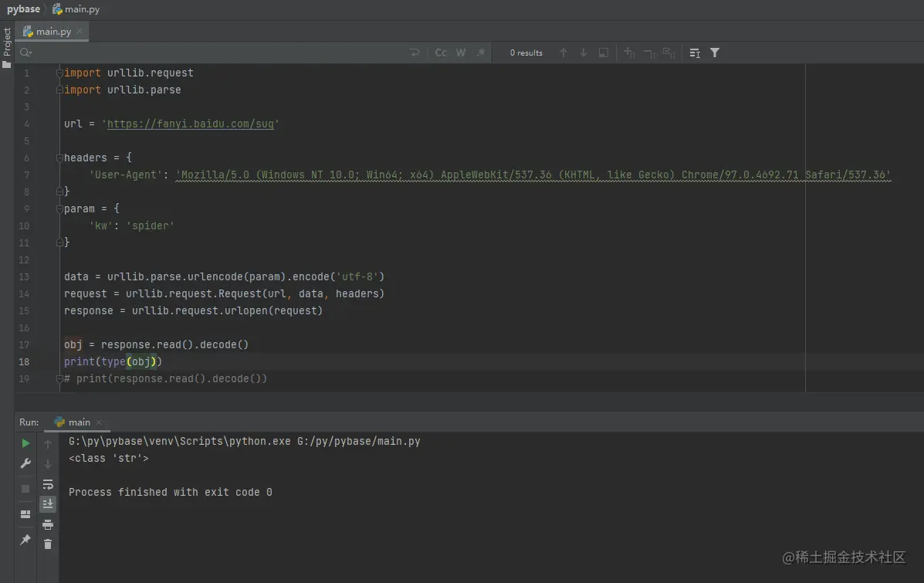Collapse the imports fold at line 1

tap(59, 73)
